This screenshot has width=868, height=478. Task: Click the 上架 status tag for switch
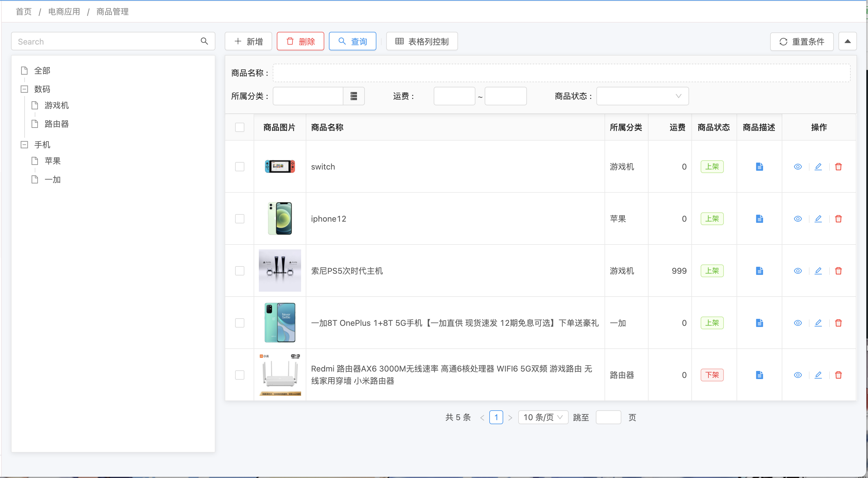pos(712,167)
